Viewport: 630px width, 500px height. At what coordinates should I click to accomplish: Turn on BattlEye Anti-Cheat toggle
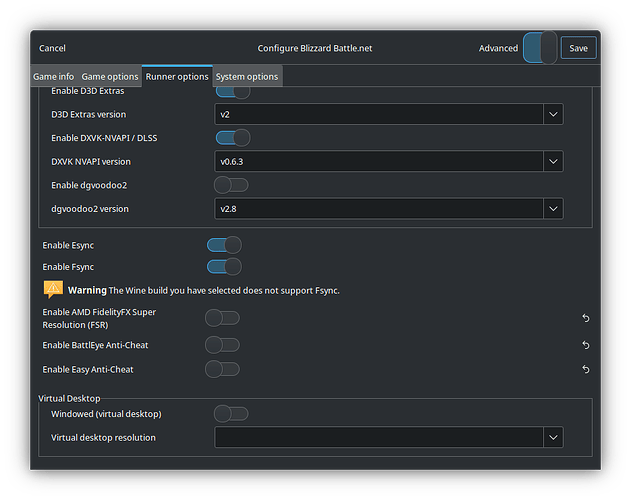pos(222,345)
